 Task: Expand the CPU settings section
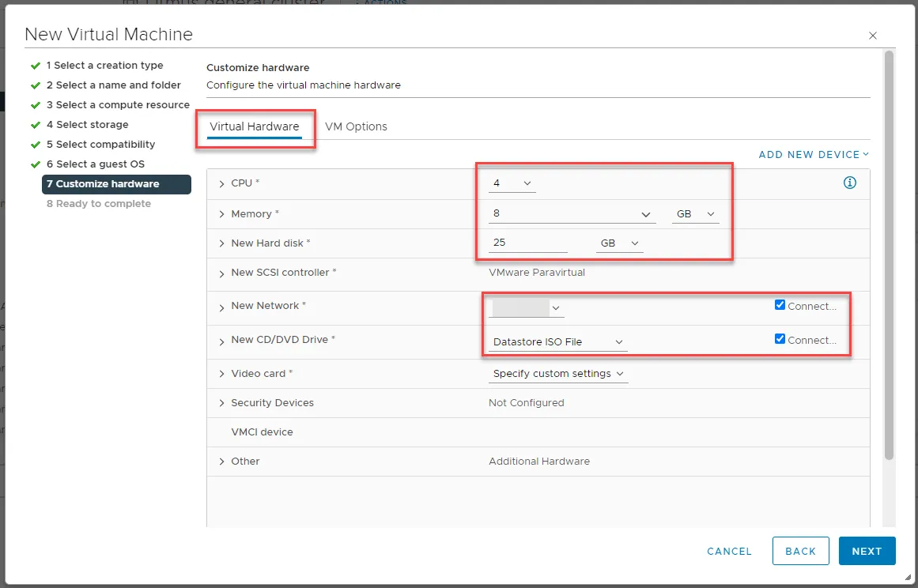click(221, 183)
